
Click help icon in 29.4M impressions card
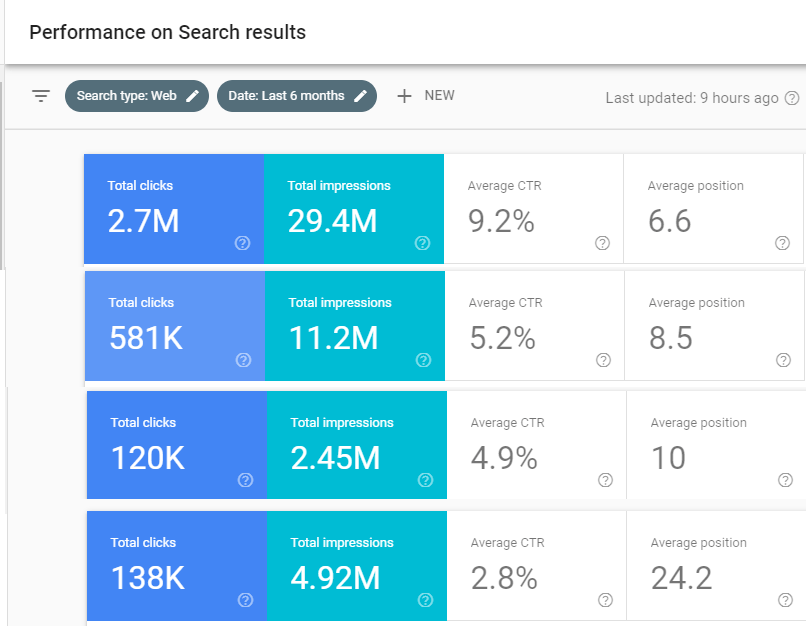click(422, 243)
